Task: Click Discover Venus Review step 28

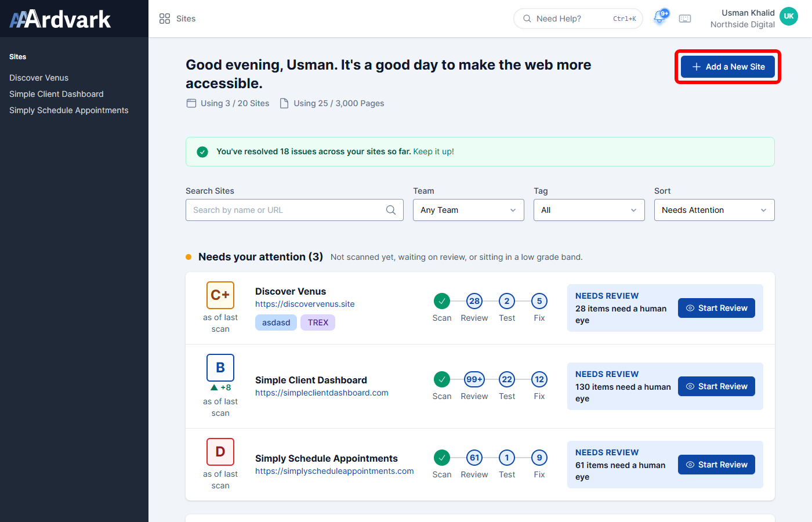Action: 474,301
